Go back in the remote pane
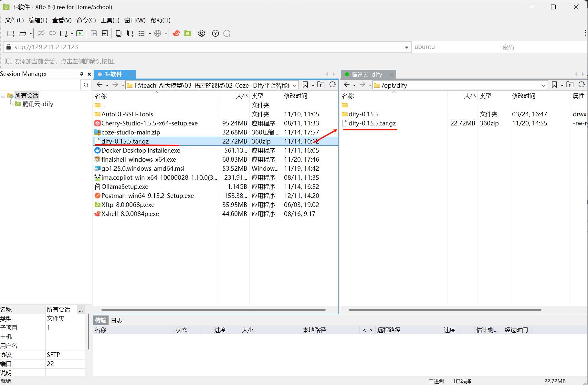Image resolution: width=588 pixels, height=385 pixels. 347,85
